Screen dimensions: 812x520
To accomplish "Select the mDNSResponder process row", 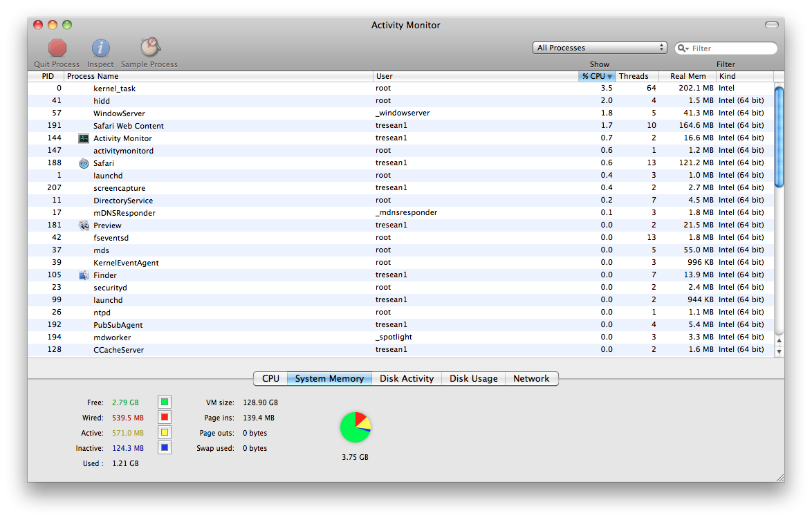I will (401, 213).
